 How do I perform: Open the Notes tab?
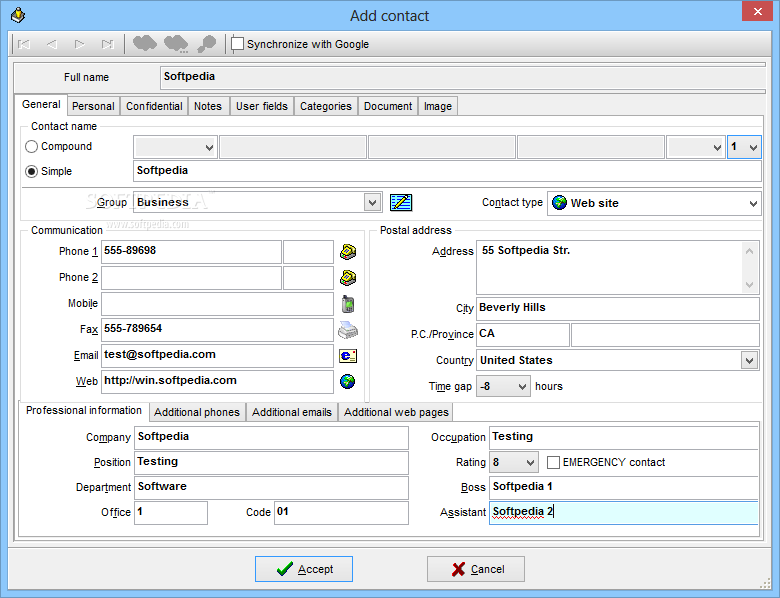pyautogui.click(x=208, y=106)
